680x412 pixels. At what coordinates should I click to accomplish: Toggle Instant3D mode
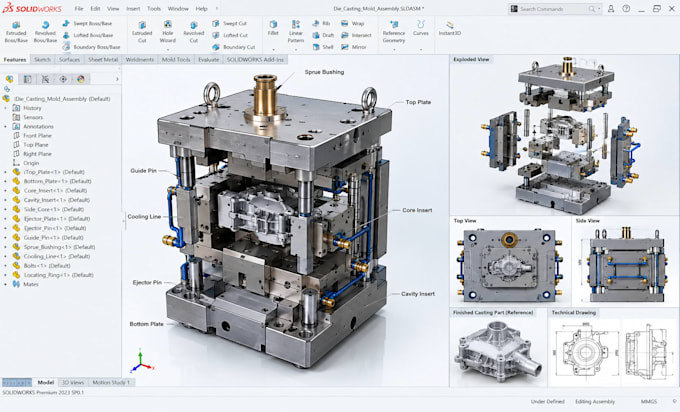[449, 28]
